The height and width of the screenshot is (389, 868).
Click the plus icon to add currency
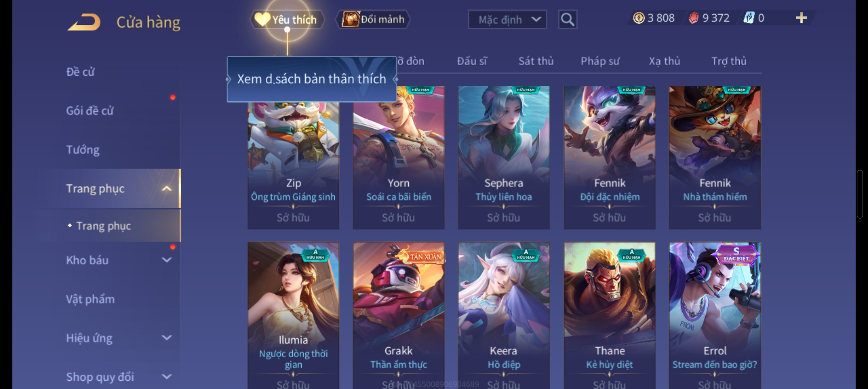click(x=801, y=18)
